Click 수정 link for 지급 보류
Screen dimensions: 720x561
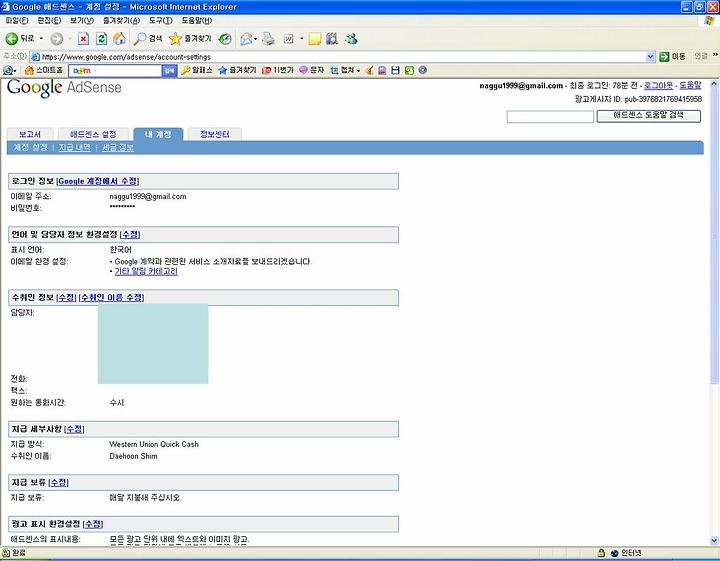58,482
